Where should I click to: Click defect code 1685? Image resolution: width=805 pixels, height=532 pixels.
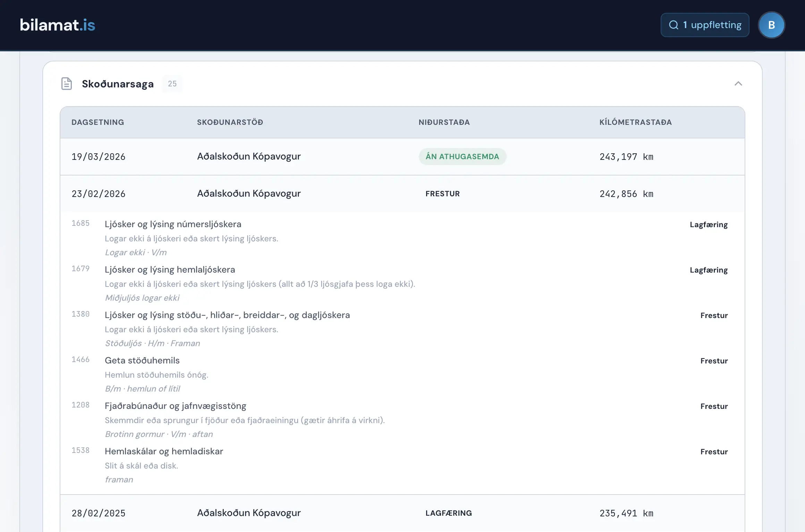coord(80,223)
